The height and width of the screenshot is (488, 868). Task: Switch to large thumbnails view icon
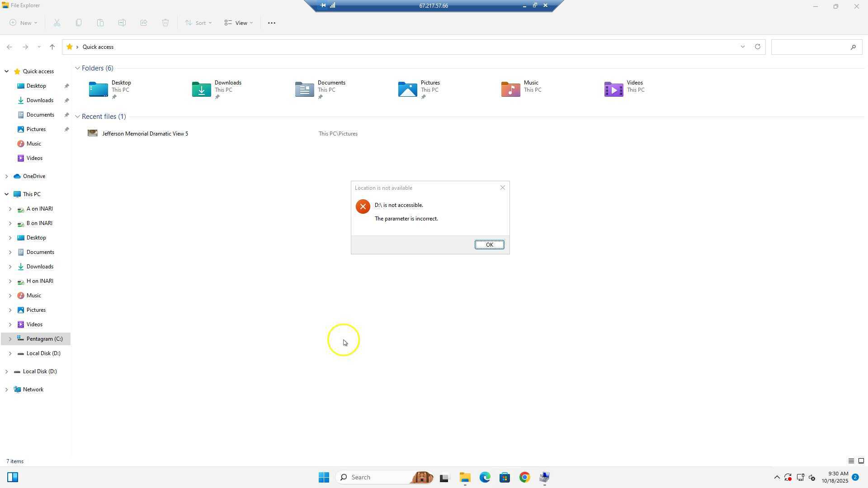click(x=861, y=461)
